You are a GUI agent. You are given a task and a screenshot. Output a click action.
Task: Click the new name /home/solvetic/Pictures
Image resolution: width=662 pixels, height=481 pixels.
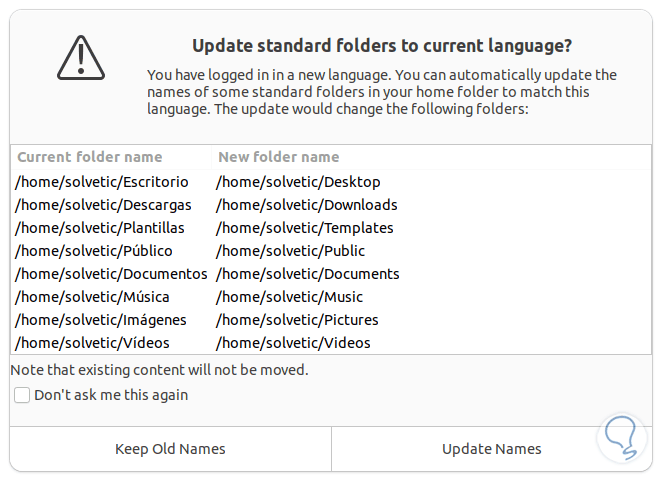tap(297, 320)
